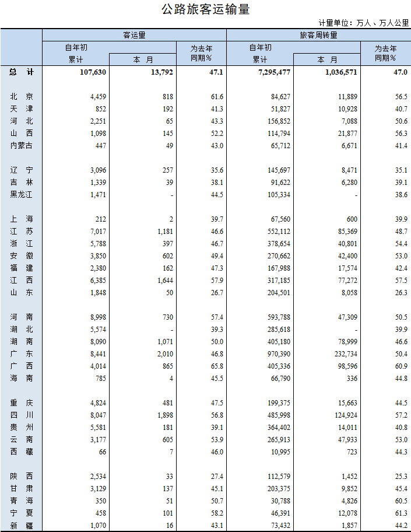Select the 四川 row label
Viewport: 411px width, 532px height.
coord(22,415)
